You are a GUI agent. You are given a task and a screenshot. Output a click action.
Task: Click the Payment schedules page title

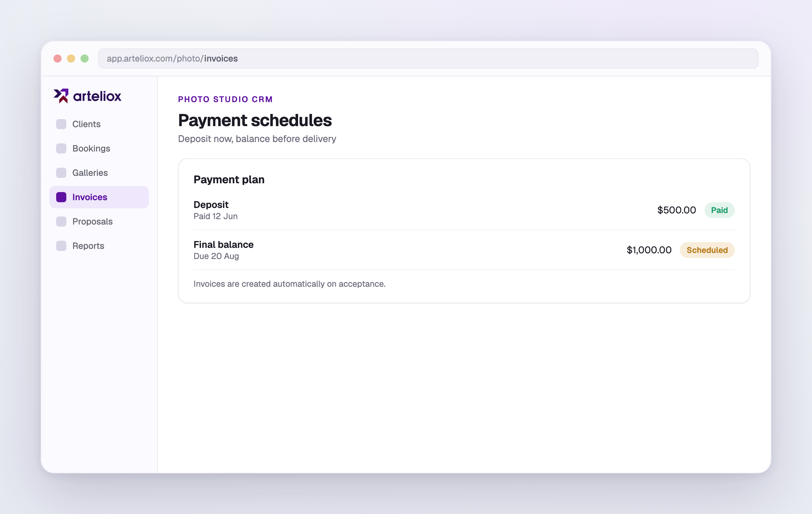[x=255, y=120]
